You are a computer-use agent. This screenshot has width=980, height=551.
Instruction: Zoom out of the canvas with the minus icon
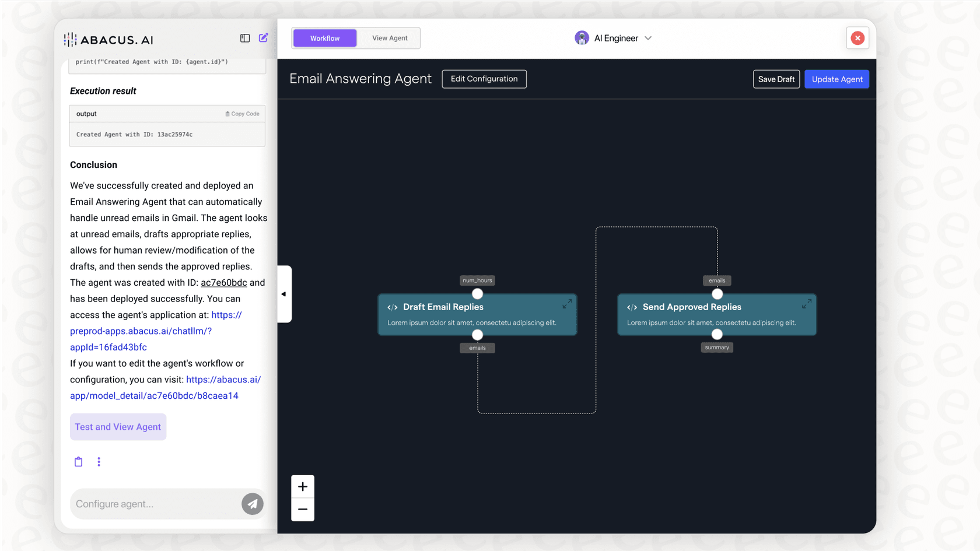click(303, 509)
